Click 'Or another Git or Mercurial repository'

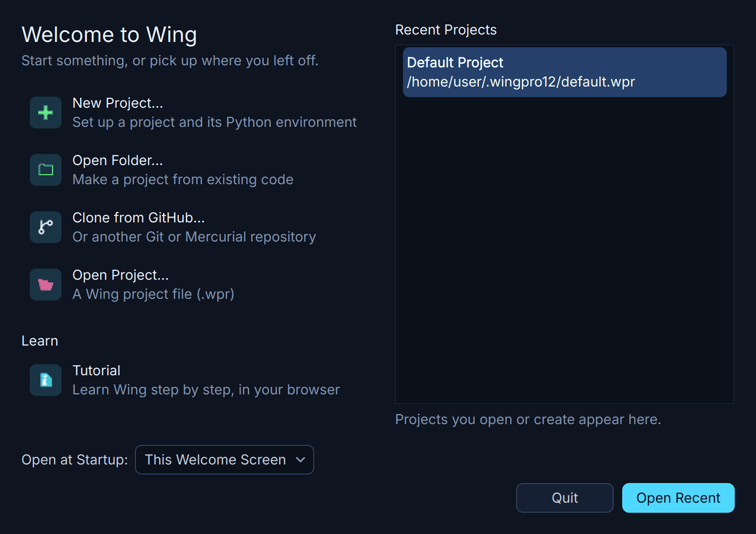[194, 237]
